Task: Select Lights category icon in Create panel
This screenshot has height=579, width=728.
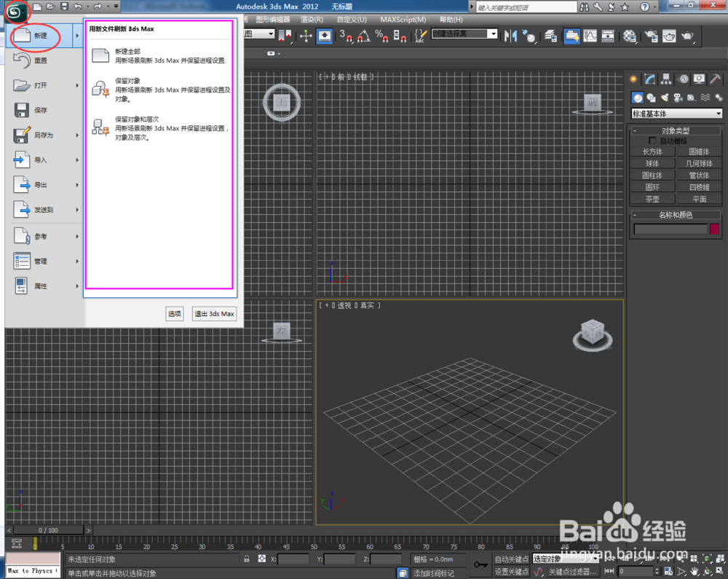Action: [665, 98]
